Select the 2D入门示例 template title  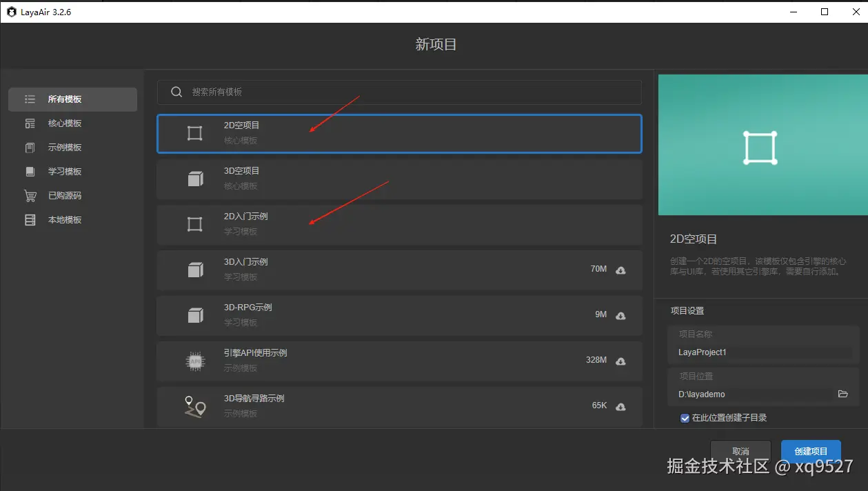tap(245, 217)
